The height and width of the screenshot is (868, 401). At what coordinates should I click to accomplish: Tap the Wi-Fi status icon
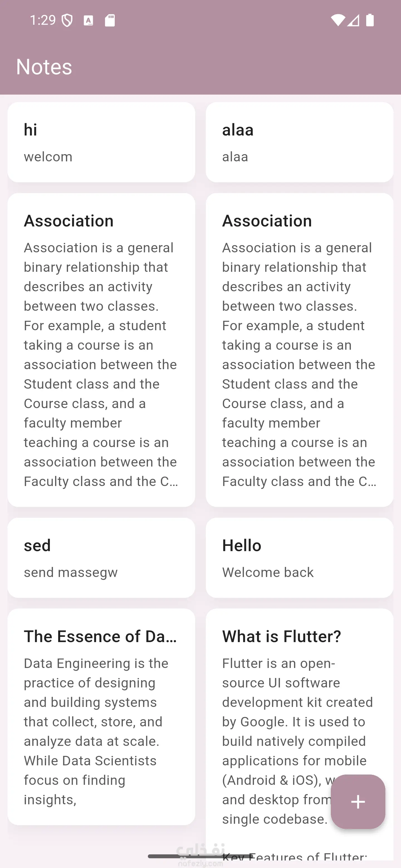[x=338, y=20]
